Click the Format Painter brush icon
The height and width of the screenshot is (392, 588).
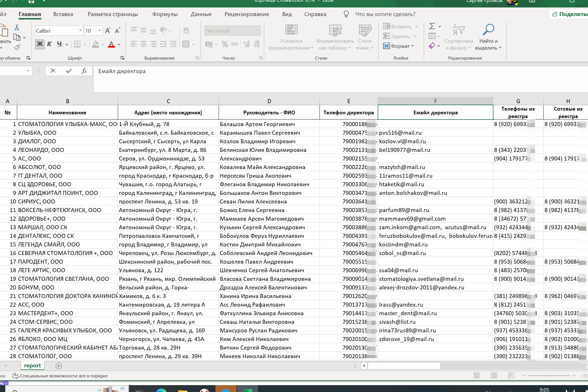[x=17, y=47]
